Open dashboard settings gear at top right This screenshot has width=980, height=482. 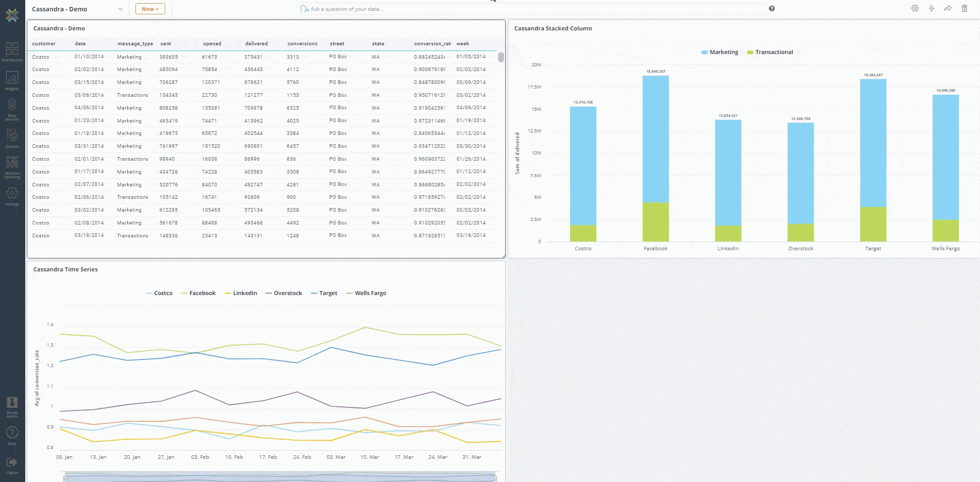[x=915, y=8]
